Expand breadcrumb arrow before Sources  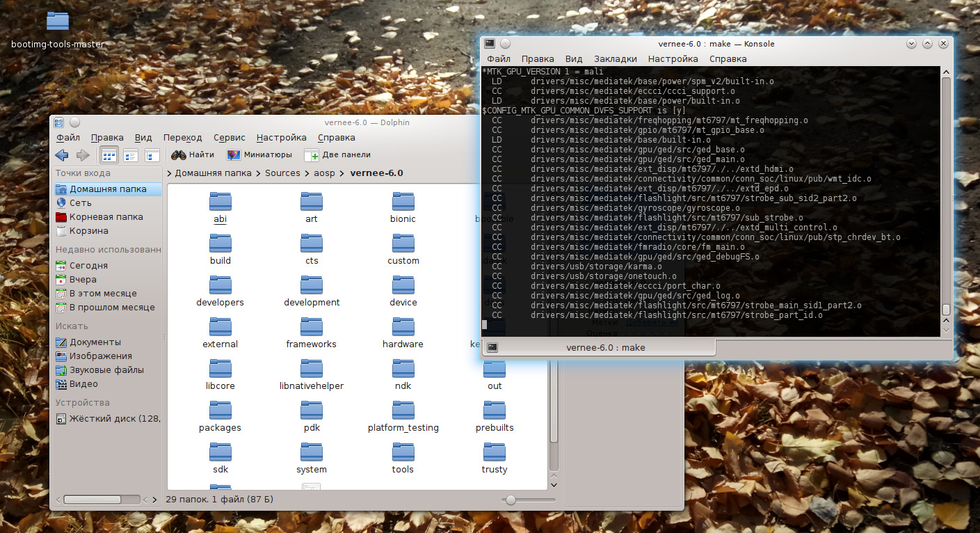click(x=259, y=173)
